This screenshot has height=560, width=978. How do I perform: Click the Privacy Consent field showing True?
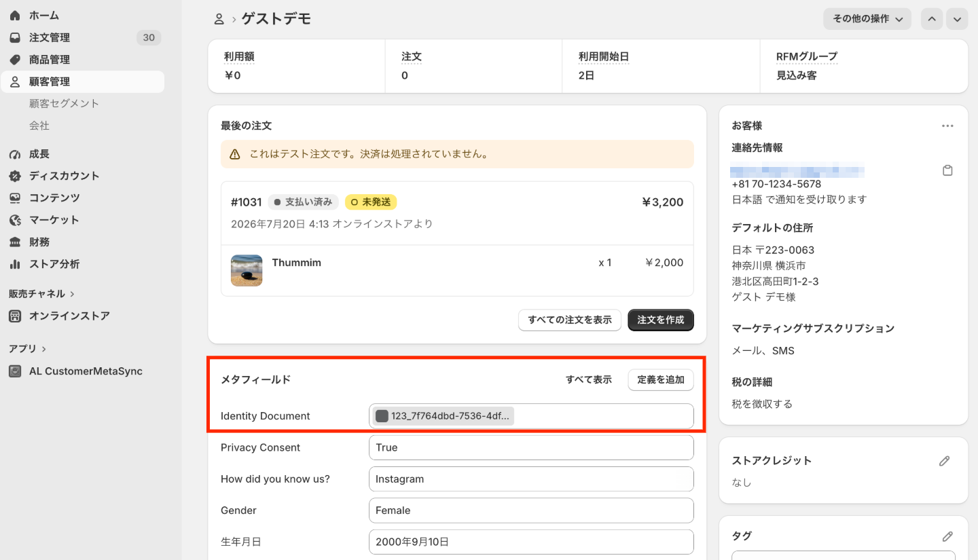click(531, 447)
